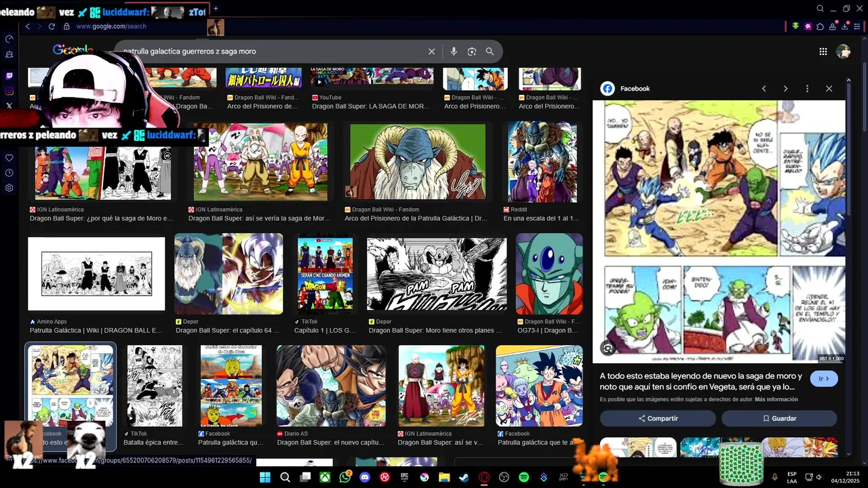Open the Google account avatar

[843, 52]
